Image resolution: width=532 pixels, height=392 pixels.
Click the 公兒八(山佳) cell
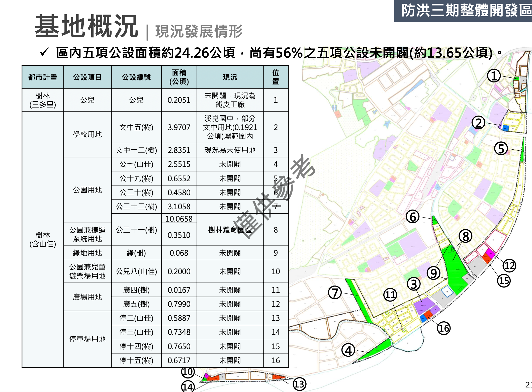tap(136, 271)
